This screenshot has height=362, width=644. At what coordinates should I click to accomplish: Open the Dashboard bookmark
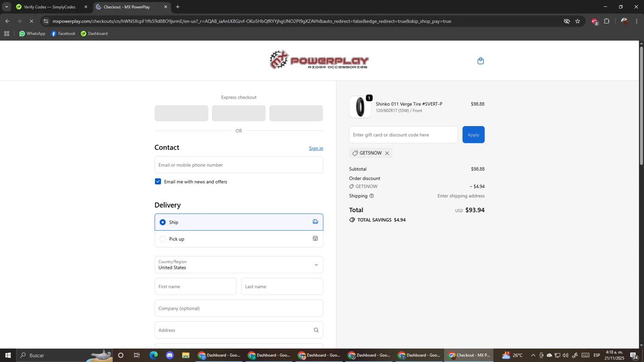[x=94, y=33]
